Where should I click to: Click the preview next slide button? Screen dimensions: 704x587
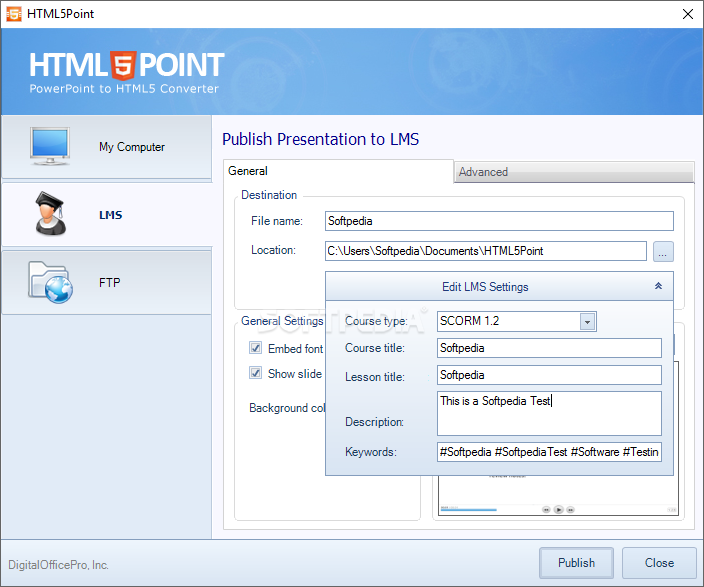[x=571, y=509]
